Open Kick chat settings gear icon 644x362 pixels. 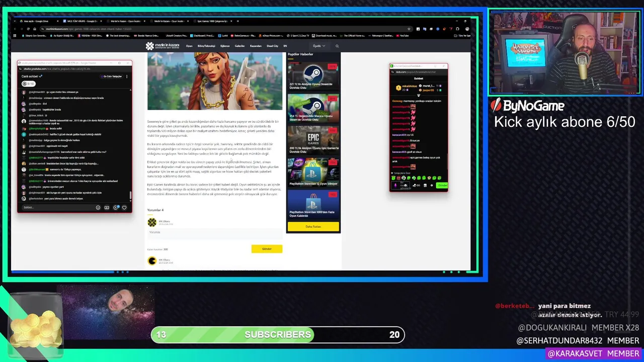(x=432, y=185)
